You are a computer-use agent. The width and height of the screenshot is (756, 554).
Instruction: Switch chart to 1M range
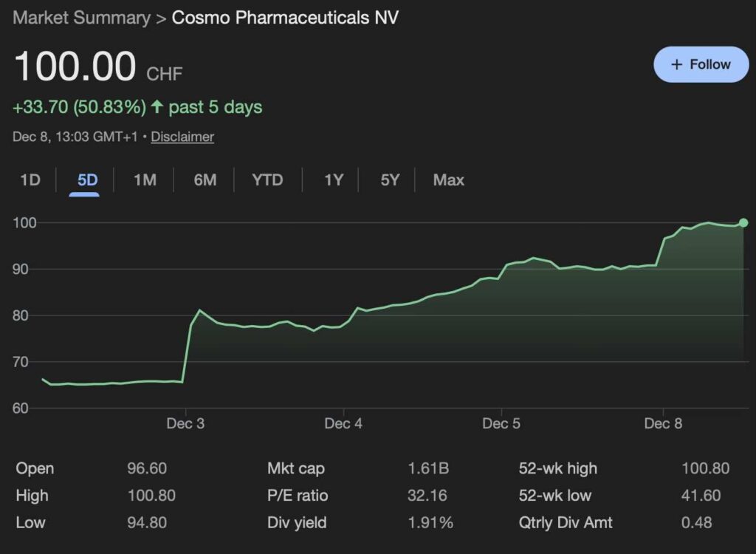click(145, 179)
